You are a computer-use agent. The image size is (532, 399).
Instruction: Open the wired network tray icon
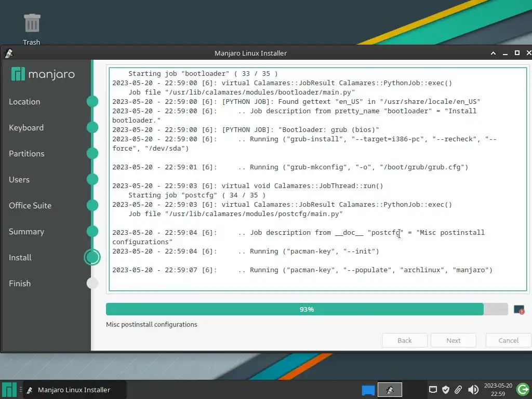tap(433, 390)
